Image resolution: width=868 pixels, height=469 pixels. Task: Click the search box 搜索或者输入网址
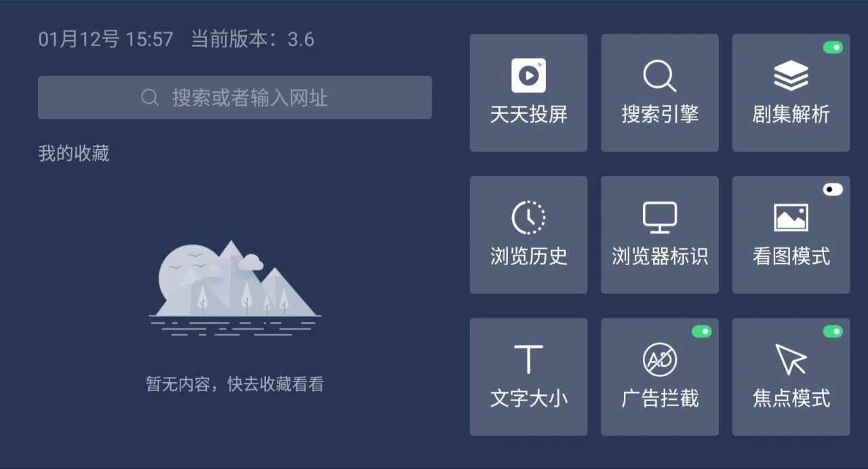click(235, 98)
